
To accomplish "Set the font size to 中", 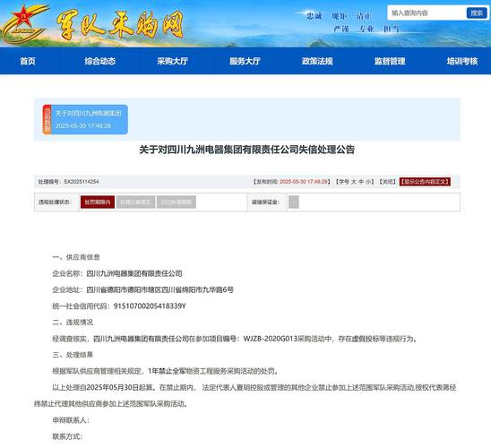I will click(361, 182).
